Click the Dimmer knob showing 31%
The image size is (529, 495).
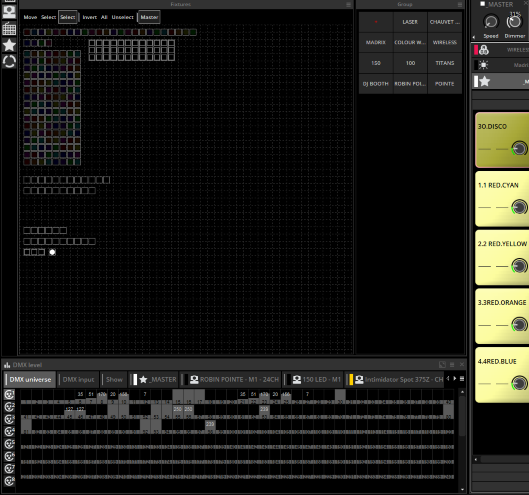514,22
